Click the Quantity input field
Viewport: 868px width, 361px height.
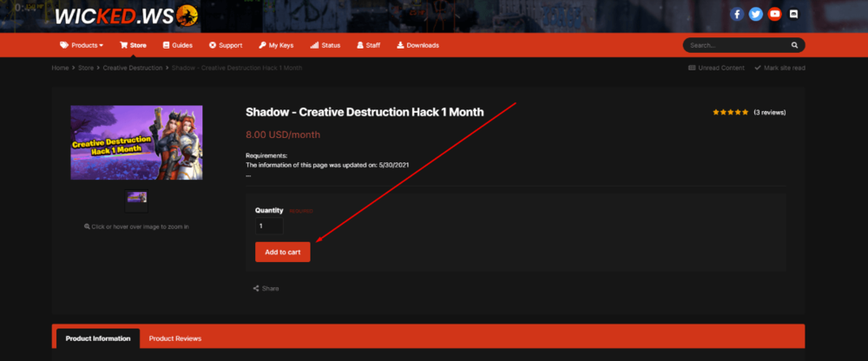pyautogui.click(x=269, y=226)
